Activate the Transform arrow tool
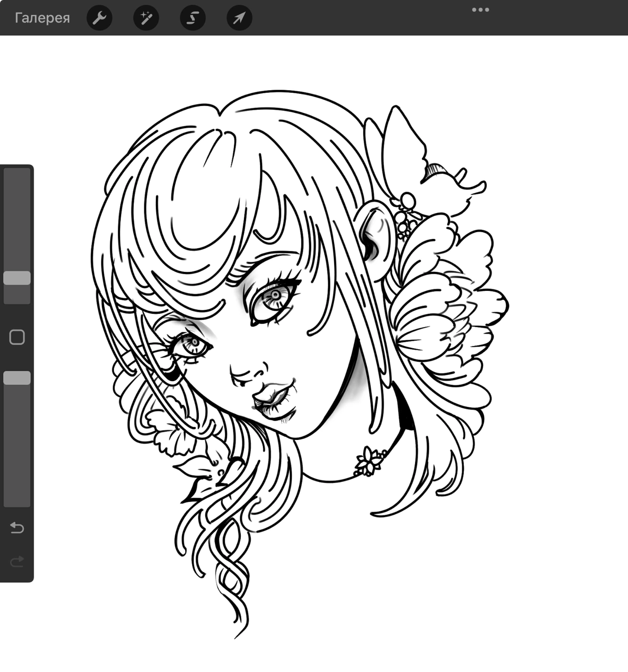The height and width of the screenshot is (672, 628). pos(239,18)
